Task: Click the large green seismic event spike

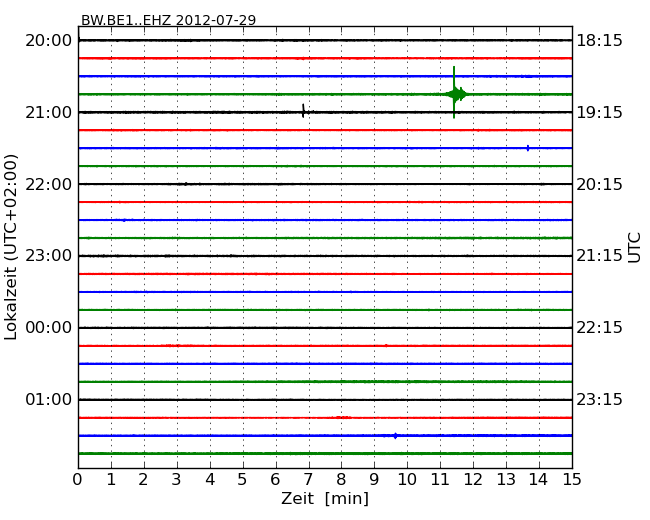Action: 455,93
